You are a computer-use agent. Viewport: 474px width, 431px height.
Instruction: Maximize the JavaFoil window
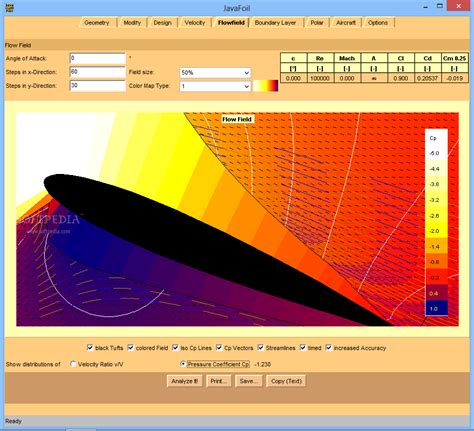coord(440,6)
